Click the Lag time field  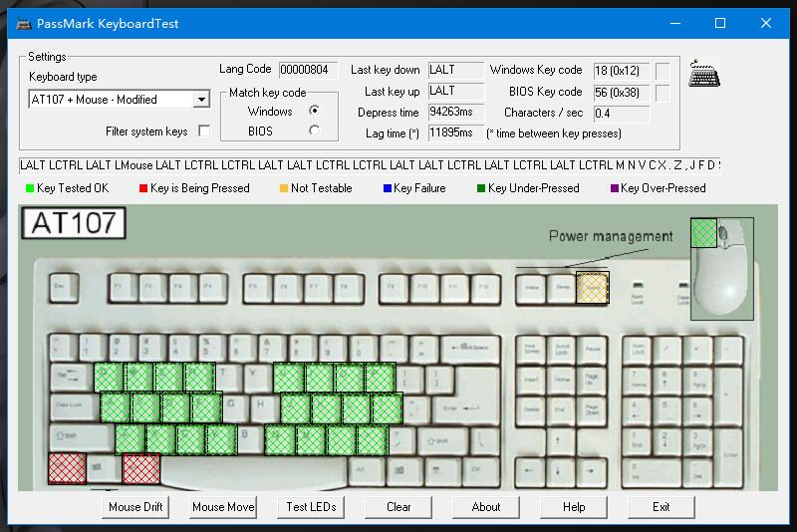(455, 133)
